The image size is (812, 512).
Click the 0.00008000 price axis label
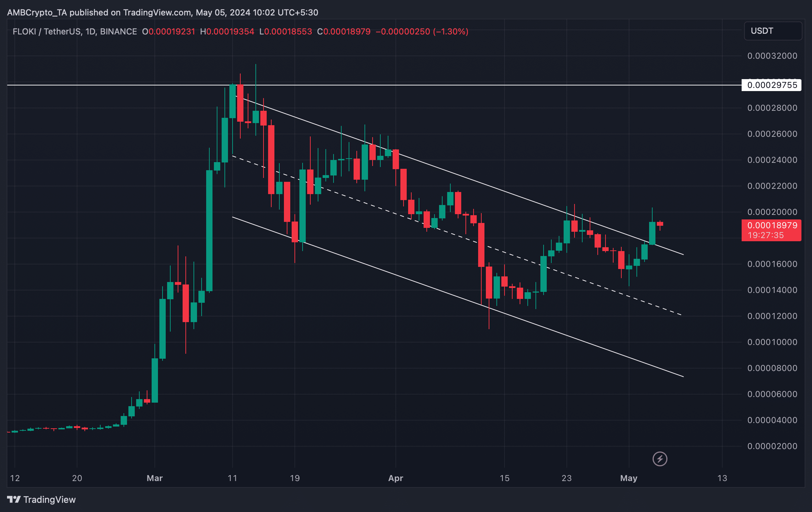[772, 368]
